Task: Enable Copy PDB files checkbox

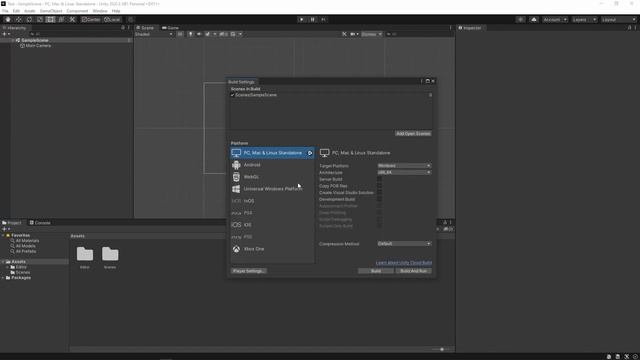Action: [380, 186]
